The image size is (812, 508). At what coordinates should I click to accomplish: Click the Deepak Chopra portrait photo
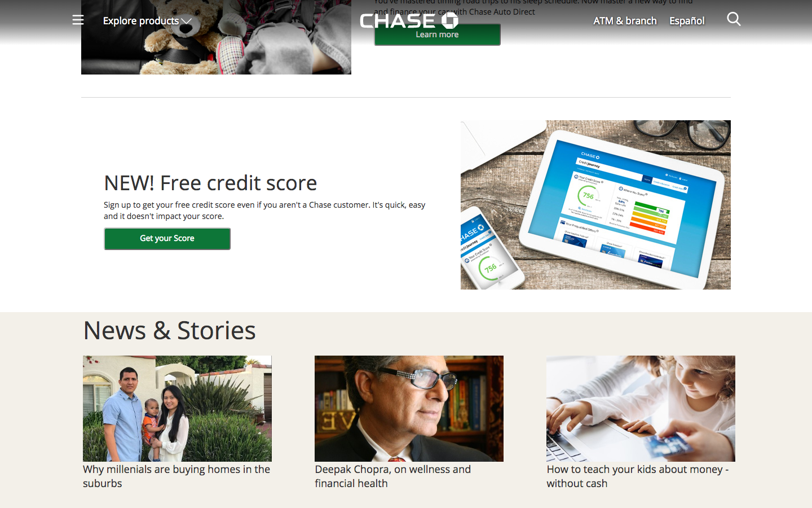coord(409,409)
